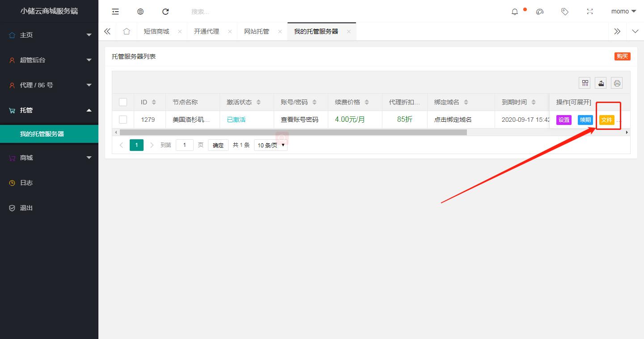The height and width of the screenshot is (339, 644).
Task: Focus the page number input field
Action: pos(185,145)
